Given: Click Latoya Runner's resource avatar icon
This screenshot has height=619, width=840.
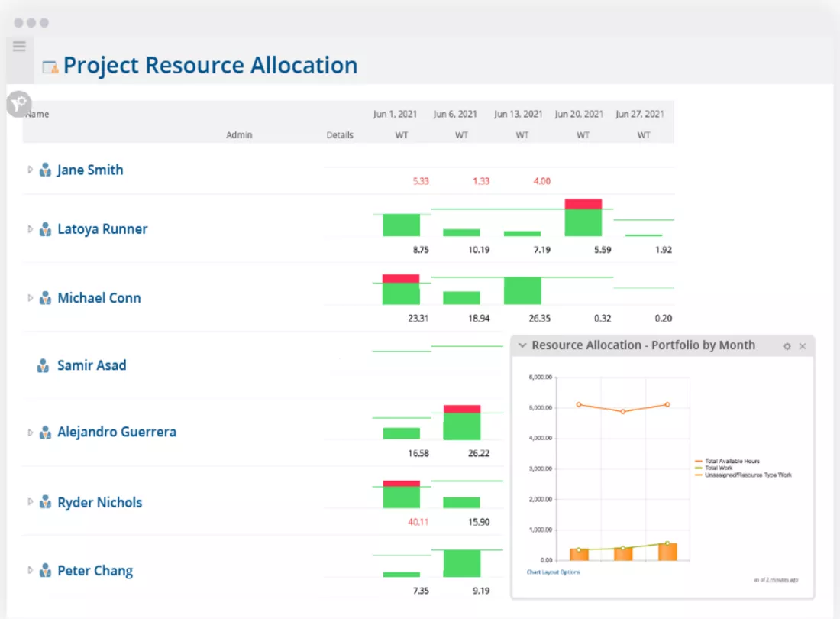Looking at the screenshot, I should [46, 228].
